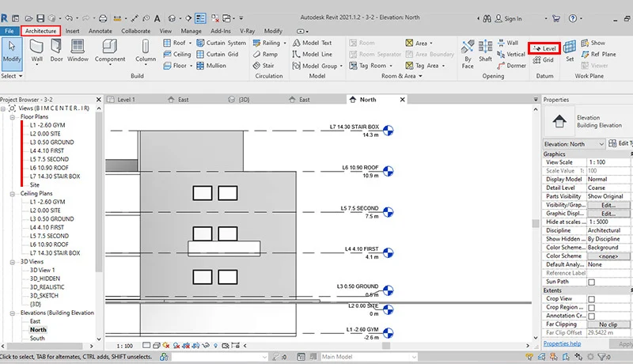Select the Dormer opening tool
The image size is (633, 364).
pyautogui.click(x=511, y=66)
